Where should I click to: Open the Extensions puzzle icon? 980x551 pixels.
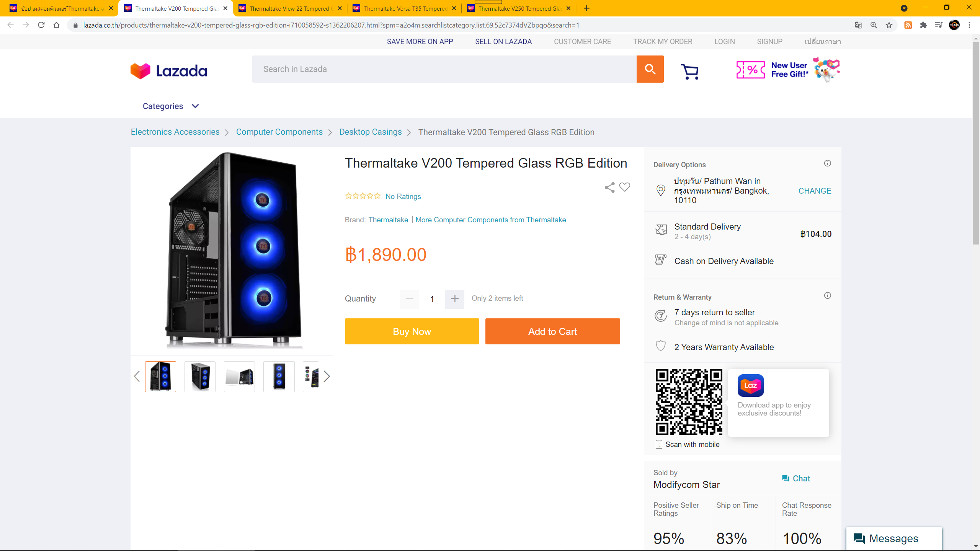pyautogui.click(x=923, y=25)
